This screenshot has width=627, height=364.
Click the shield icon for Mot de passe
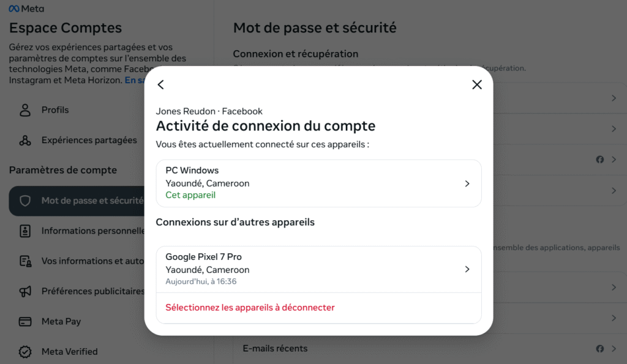[25, 201]
